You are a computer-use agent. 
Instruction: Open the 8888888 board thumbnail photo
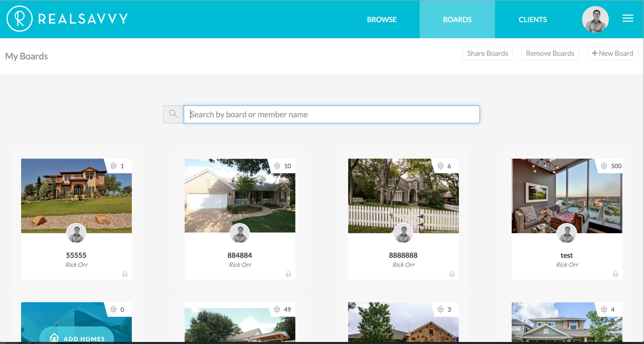click(x=403, y=191)
